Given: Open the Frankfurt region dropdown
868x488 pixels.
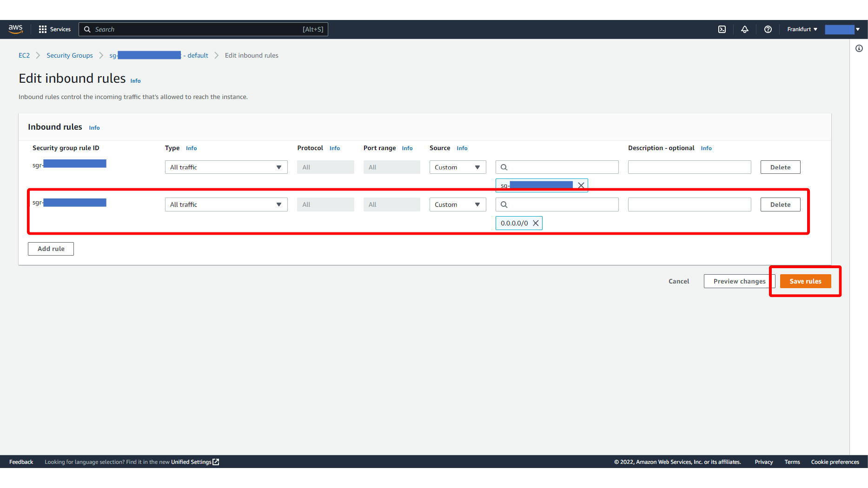Looking at the screenshot, I should (802, 29).
